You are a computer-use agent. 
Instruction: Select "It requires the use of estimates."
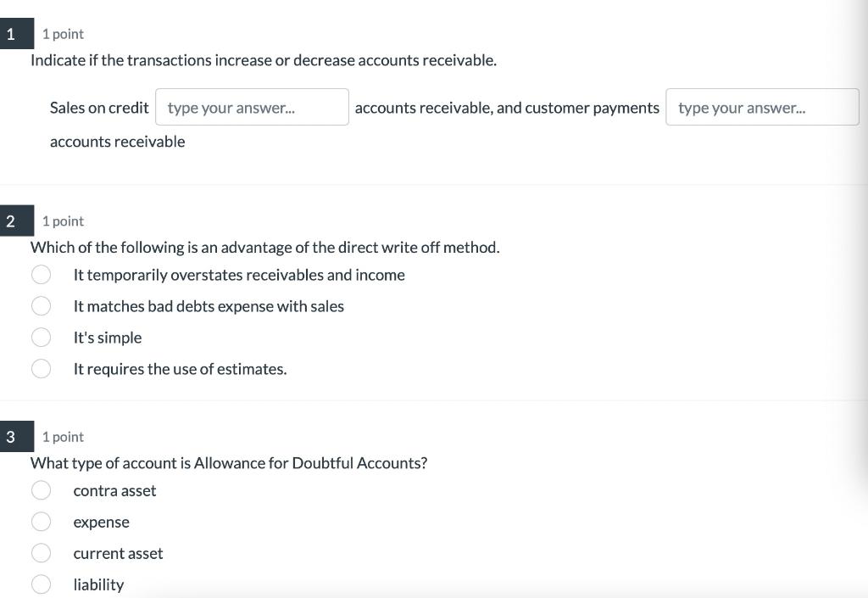pos(41,368)
